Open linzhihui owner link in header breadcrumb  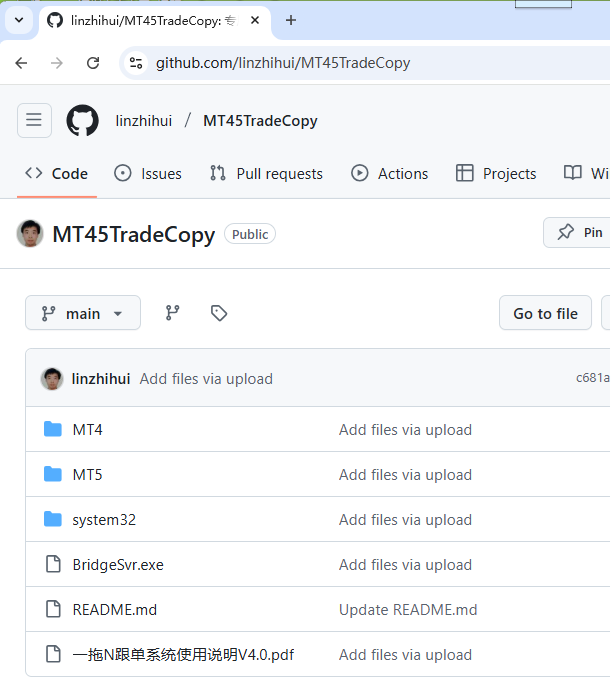[144, 121]
